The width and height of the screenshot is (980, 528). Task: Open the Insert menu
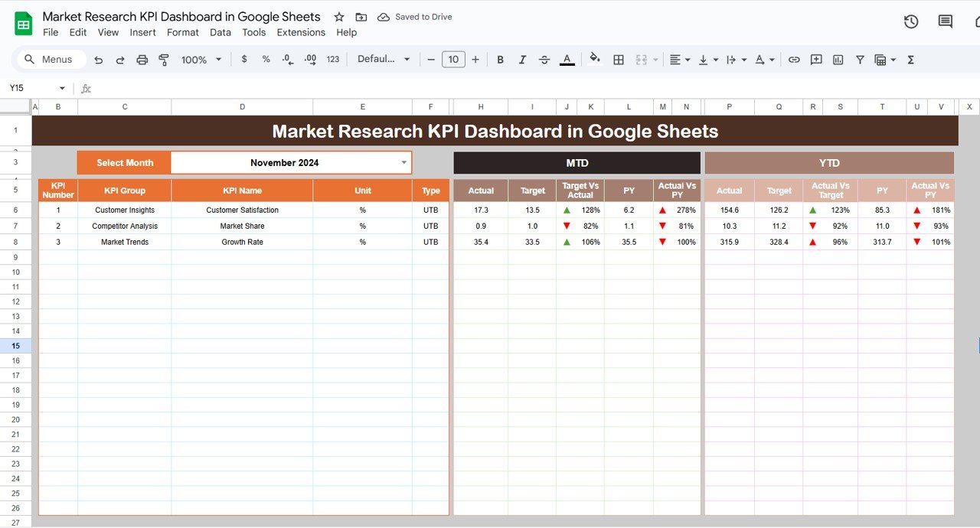coord(142,32)
